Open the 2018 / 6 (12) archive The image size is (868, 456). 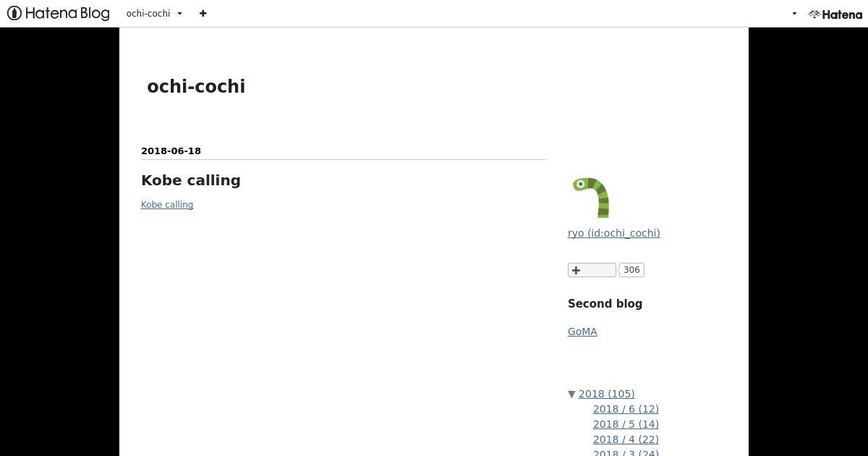[626, 409]
